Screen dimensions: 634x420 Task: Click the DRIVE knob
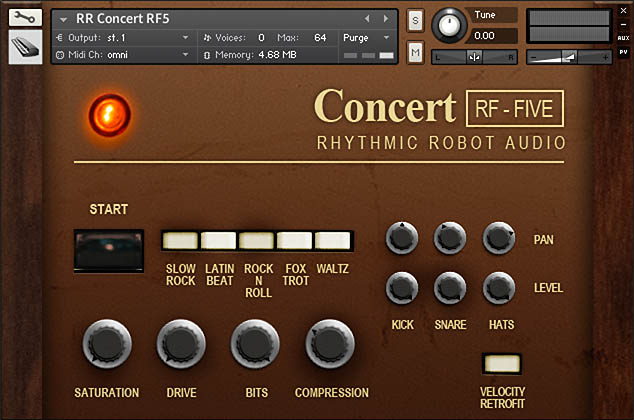(x=181, y=344)
